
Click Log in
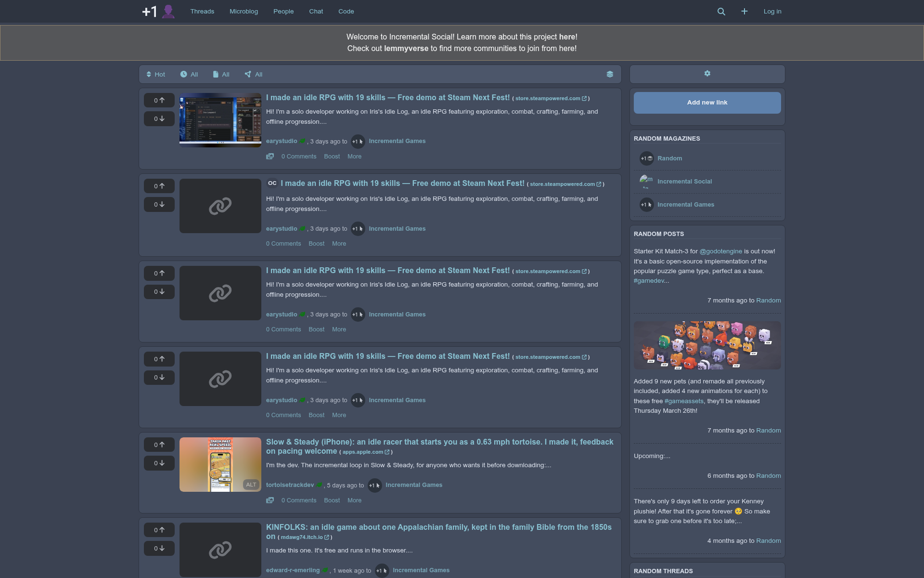click(772, 12)
